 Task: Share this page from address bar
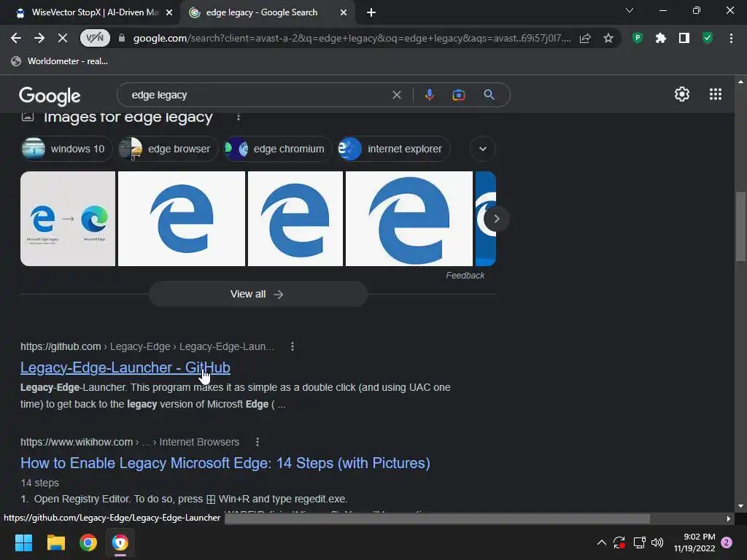pos(585,38)
